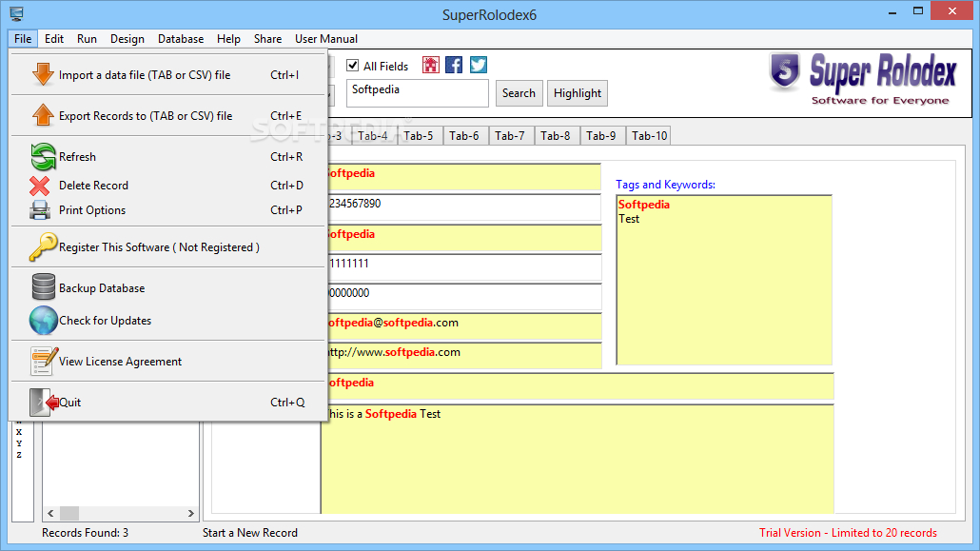Click the database cylinder Backup icon

tap(43, 287)
